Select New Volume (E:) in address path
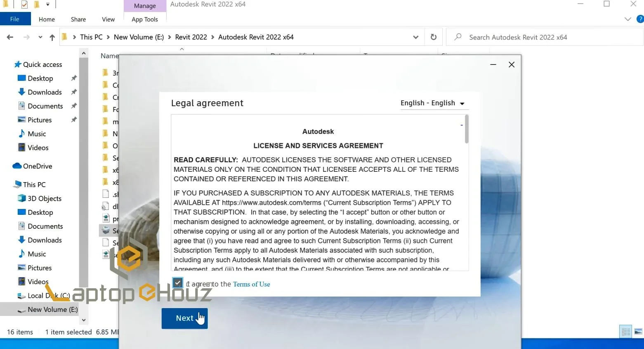 [x=139, y=37]
